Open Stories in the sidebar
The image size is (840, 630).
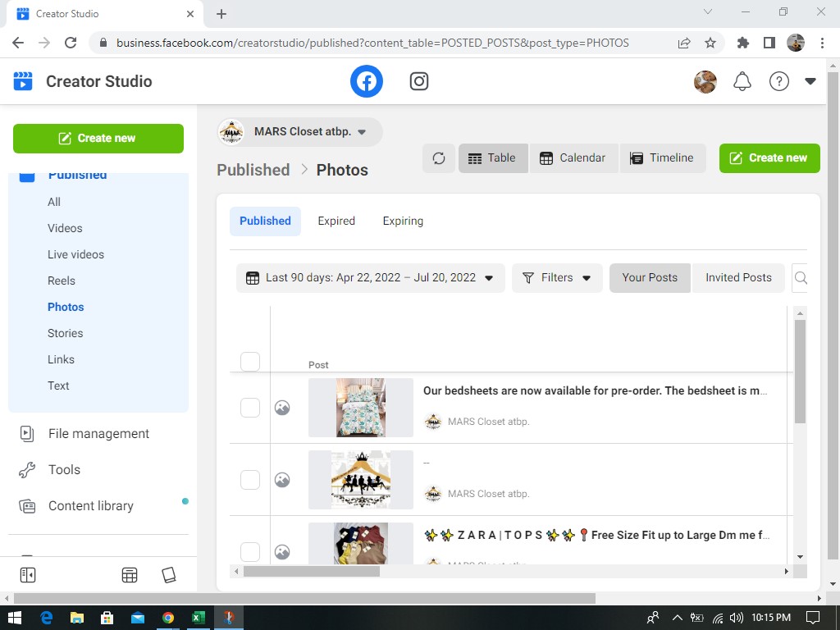click(x=66, y=333)
